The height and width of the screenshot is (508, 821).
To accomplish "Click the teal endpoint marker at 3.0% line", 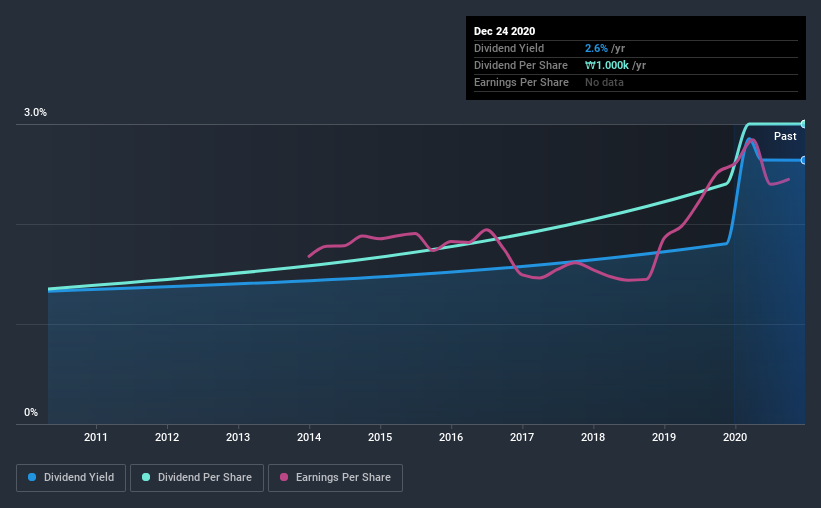I will (803, 124).
